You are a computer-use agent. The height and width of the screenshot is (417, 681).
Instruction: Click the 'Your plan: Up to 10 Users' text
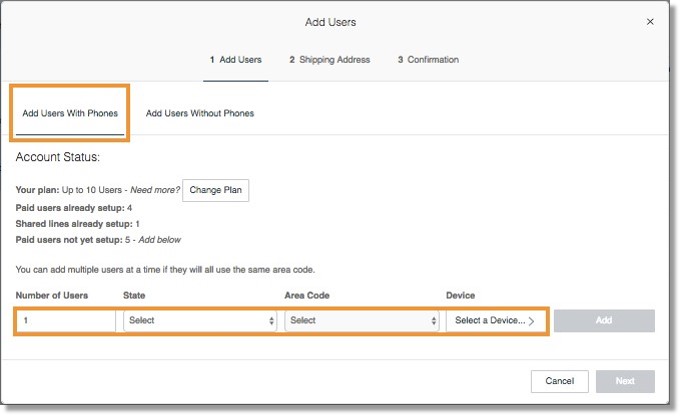pos(69,190)
